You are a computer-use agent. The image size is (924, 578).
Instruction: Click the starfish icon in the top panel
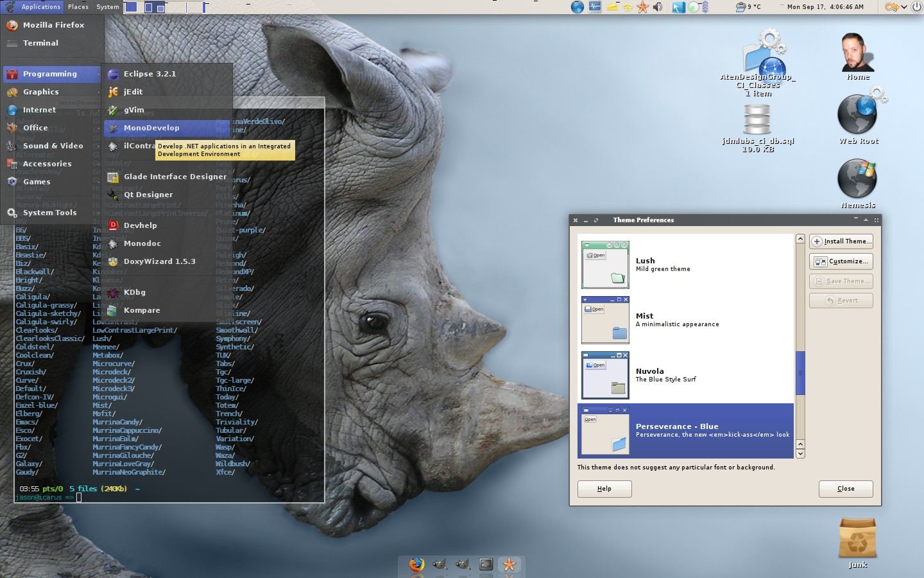point(642,7)
